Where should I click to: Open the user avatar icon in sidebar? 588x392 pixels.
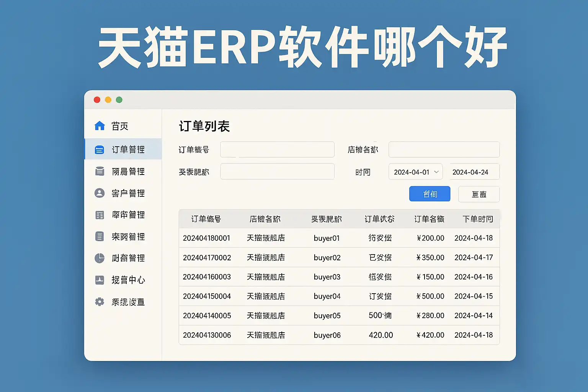click(100, 193)
